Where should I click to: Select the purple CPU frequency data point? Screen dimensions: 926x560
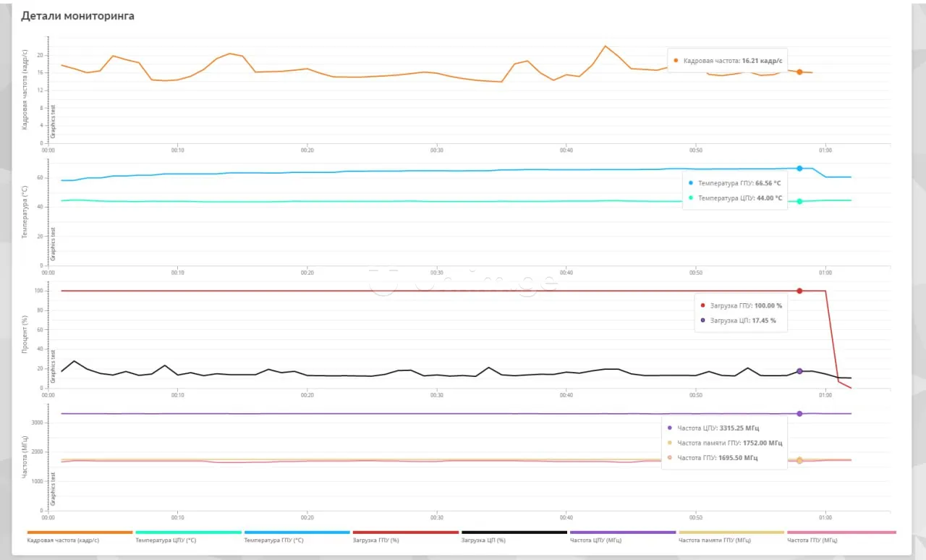(x=799, y=414)
